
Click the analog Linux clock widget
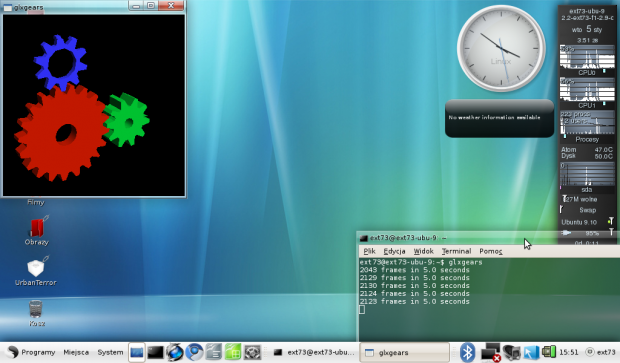pyautogui.click(x=501, y=48)
